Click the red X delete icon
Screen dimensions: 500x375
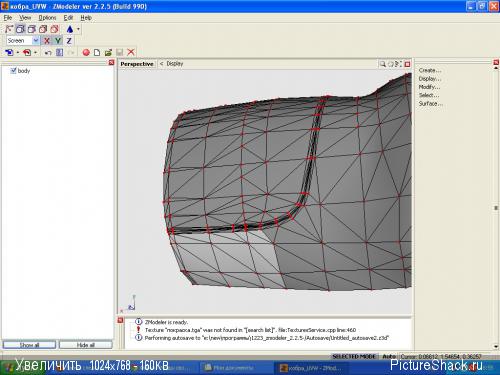[x=131, y=52]
